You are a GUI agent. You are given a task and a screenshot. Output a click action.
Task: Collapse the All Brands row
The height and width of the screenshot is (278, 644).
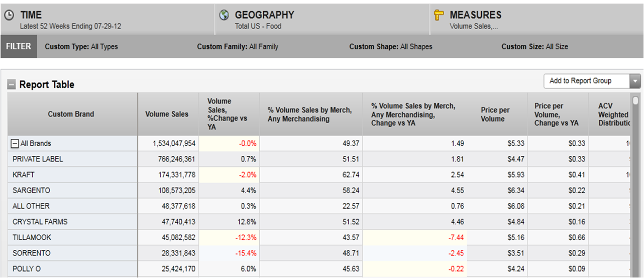(x=15, y=144)
